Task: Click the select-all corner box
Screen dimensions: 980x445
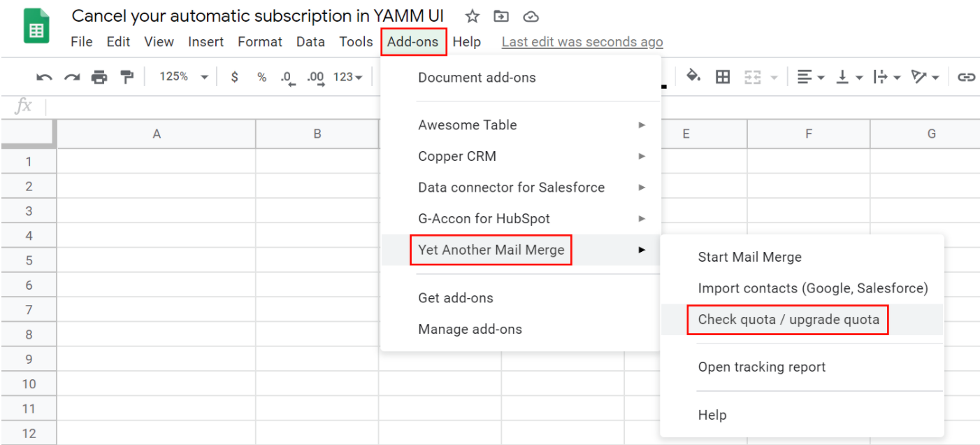Action: (29, 134)
